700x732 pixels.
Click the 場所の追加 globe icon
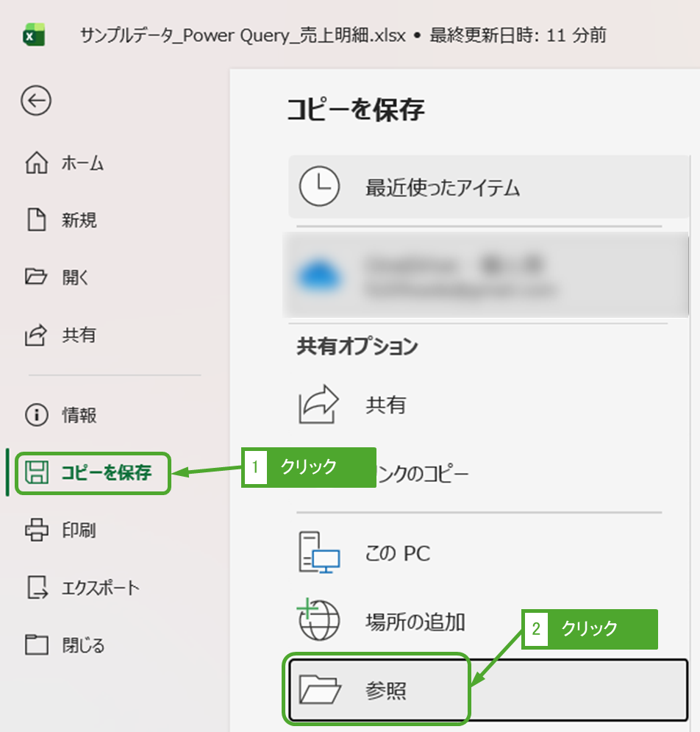(318, 622)
